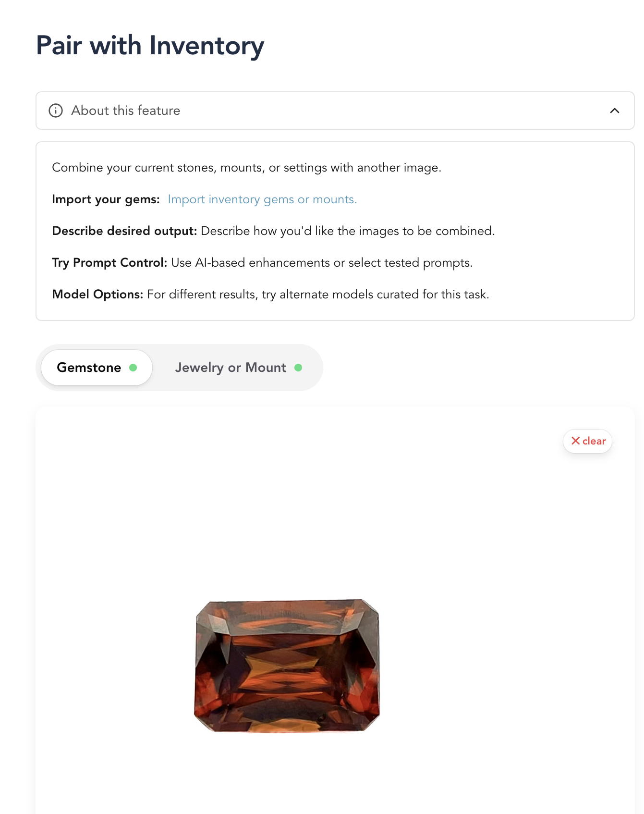Click the "Describe desired output:" label
The height and width of the screenshot is (814, 644).
pos(124,231)
